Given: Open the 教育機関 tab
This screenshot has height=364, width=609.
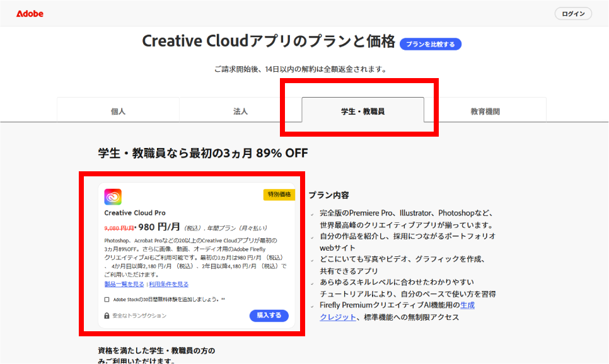Looking at the screenshot, I should 485,111.
